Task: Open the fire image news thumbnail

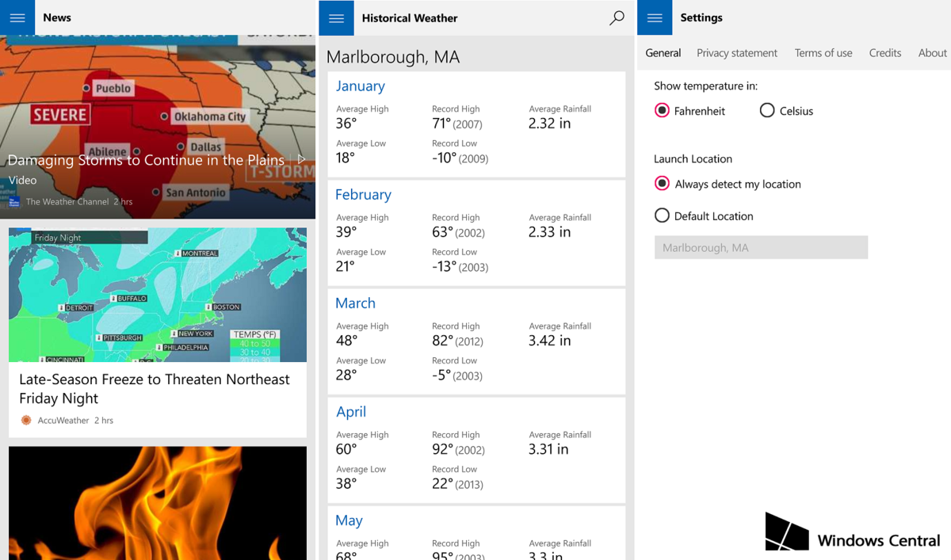Action: coord(158,503)
